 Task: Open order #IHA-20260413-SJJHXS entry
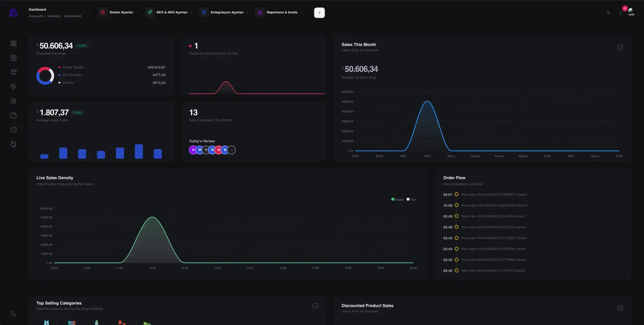click(x=493, y=216)
